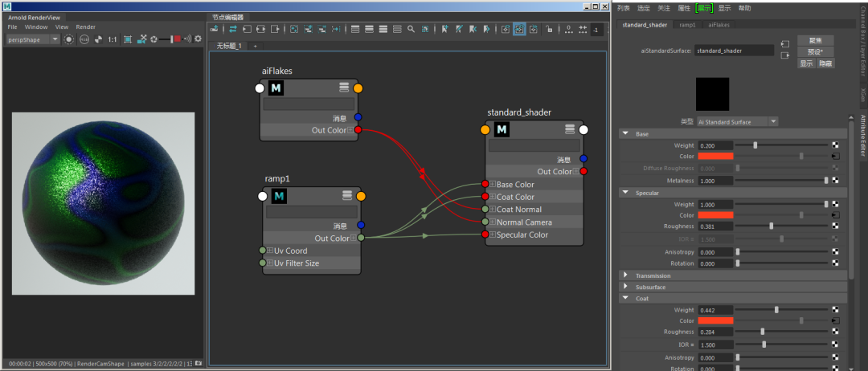
Task: Click the Base Color orange swatch
Action: (x=715, y=157)
